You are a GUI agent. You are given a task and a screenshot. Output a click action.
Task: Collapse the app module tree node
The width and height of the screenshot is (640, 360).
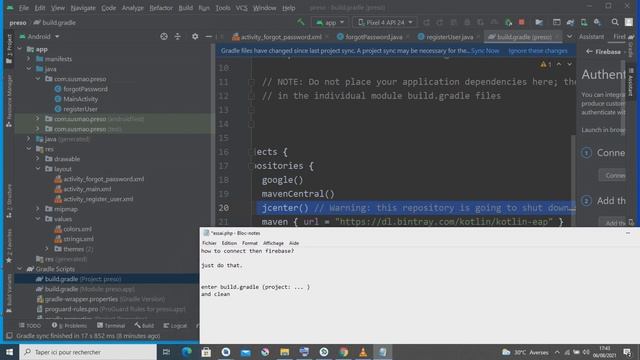20,49
